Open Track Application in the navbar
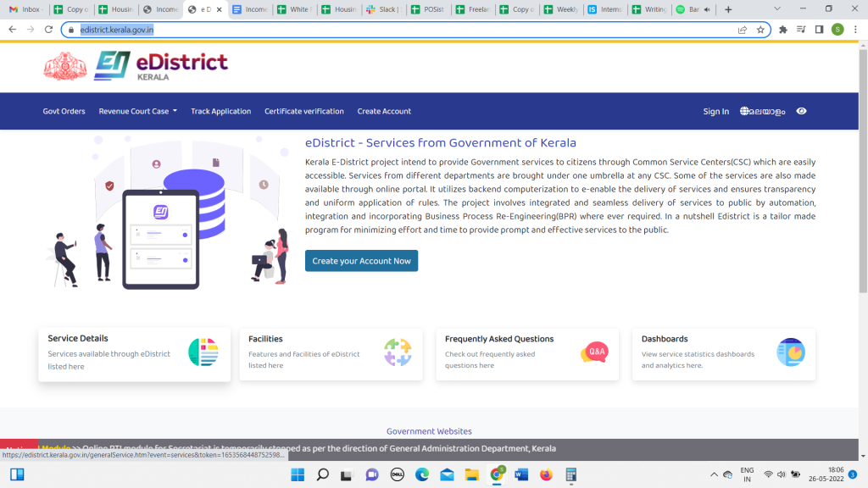The image size is (868, 488). pyautogui.click(x=221, y=111)
